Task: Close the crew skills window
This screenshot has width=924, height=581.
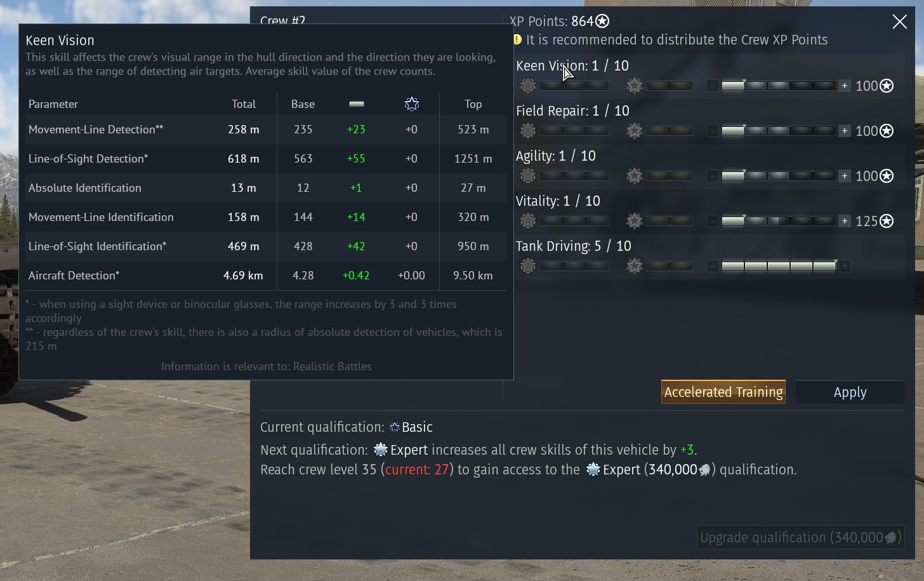Action: [899, 22]
